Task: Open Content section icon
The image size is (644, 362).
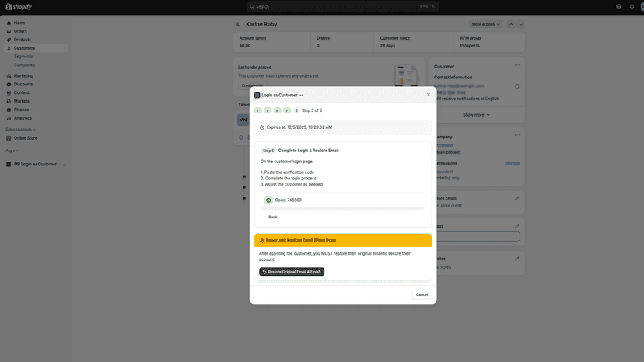Action: tap(9, 92)
